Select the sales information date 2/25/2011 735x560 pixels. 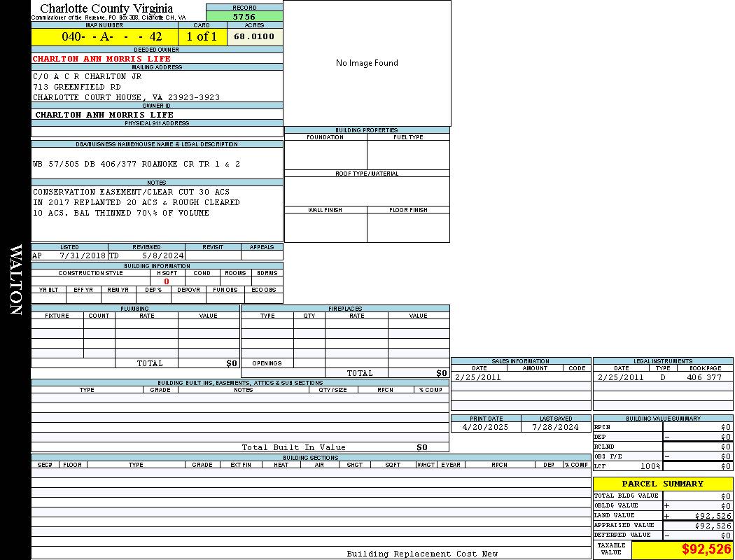(x=478, y=377)
